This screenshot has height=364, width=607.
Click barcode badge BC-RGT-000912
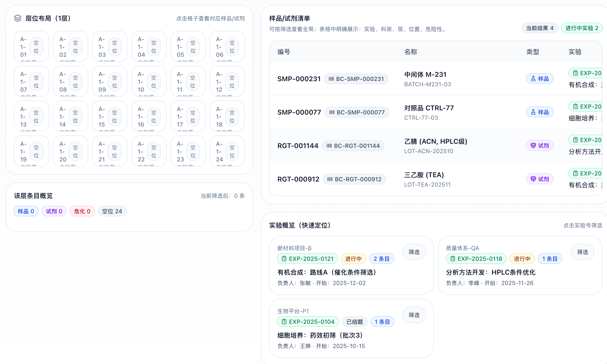pyautogui.click(x=354, y=179)
